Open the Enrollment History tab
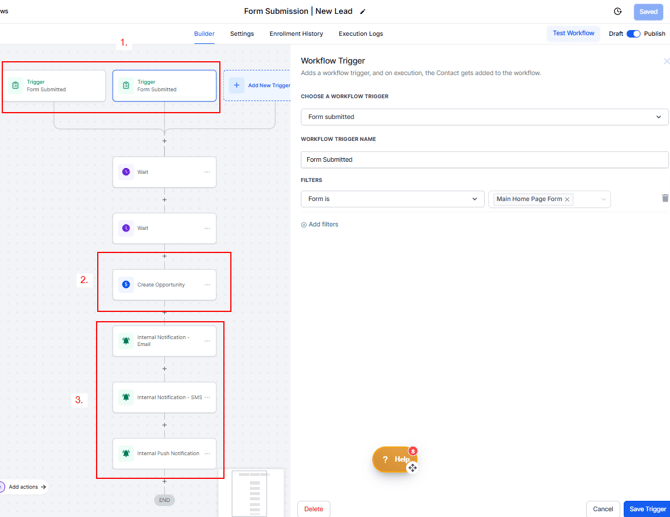670x517 pixels. coord(296,34)
